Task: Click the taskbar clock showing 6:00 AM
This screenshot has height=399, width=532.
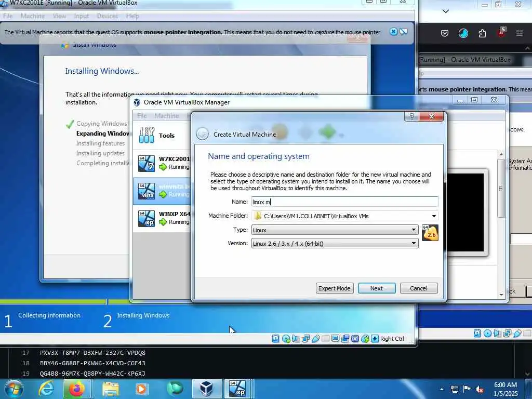Action: (x=506, y=389)
